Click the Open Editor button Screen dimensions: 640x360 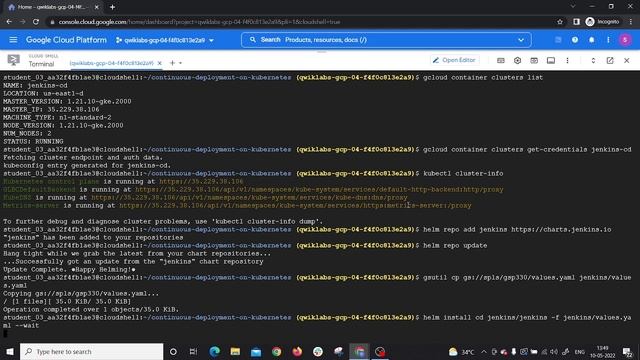click(454, 60)
